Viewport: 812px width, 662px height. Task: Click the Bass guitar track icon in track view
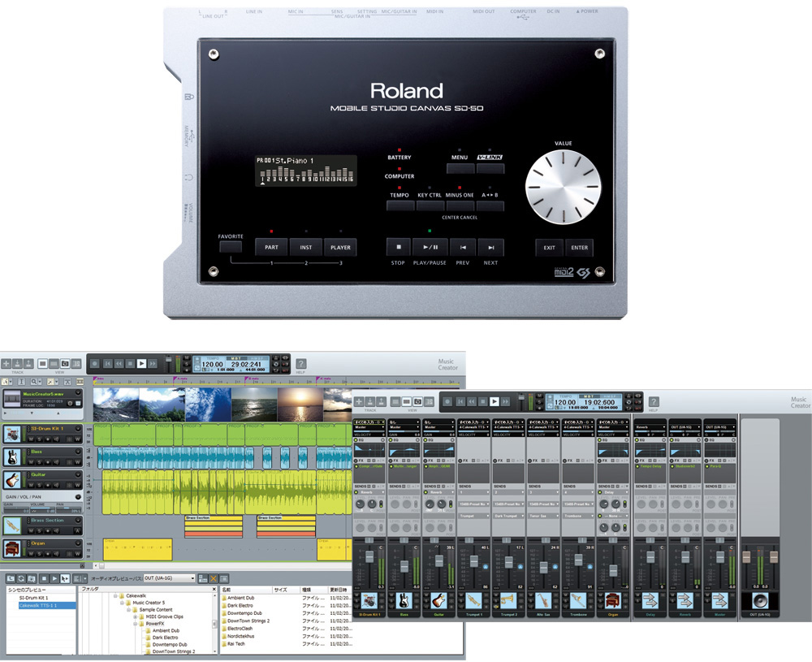12,456
